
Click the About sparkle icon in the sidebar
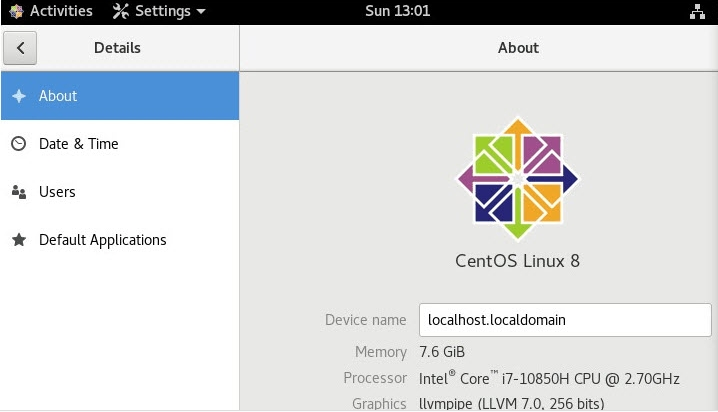(x=19, y=96)
